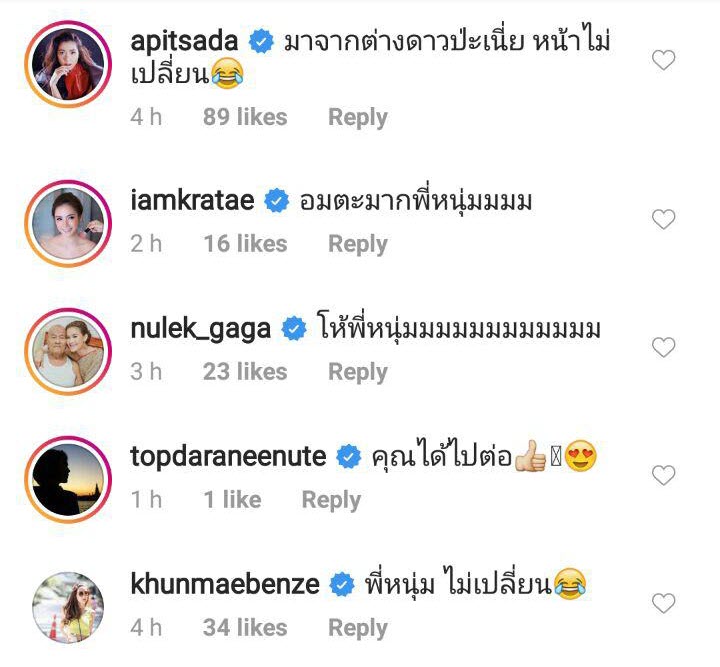See 34 likes on khunmaebenze's comment
Screen dimensions: 720x667
244,628
